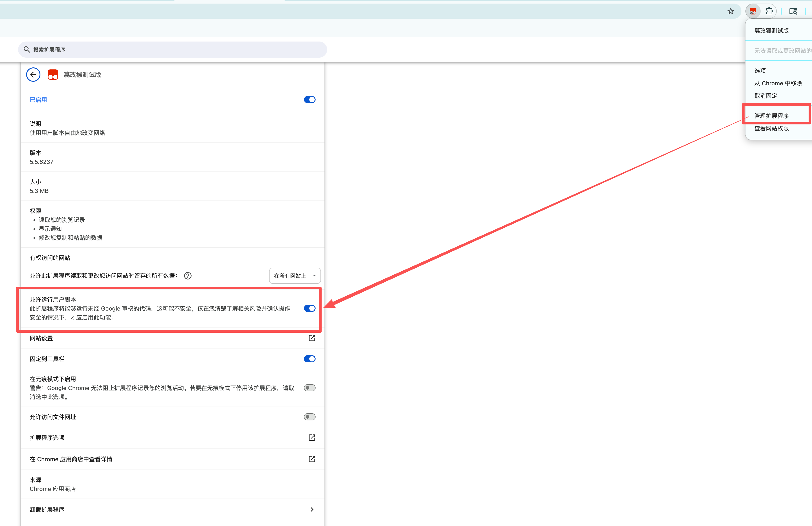Choose 从 Chrome 中移除 menu entry
The height and width of the screenshot is (526, 812).
(778, 83)
